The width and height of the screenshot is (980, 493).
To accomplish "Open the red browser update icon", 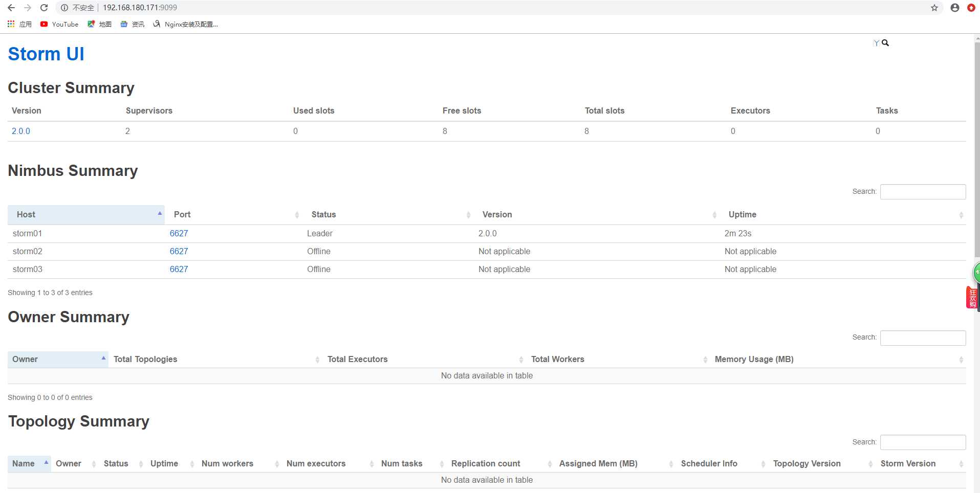I will click(x=971, y=8).
